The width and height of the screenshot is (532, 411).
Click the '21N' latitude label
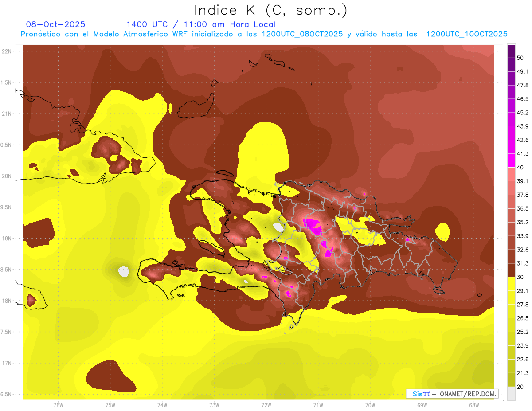point(7,114)
